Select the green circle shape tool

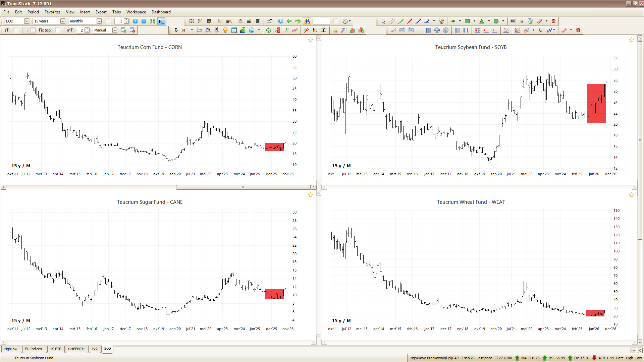pyautogui.click(x=496, y=21)
